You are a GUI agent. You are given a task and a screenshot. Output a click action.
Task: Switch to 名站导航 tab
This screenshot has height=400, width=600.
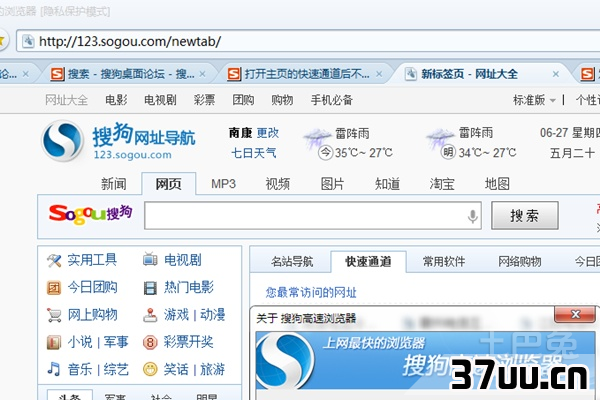(292, 262)
